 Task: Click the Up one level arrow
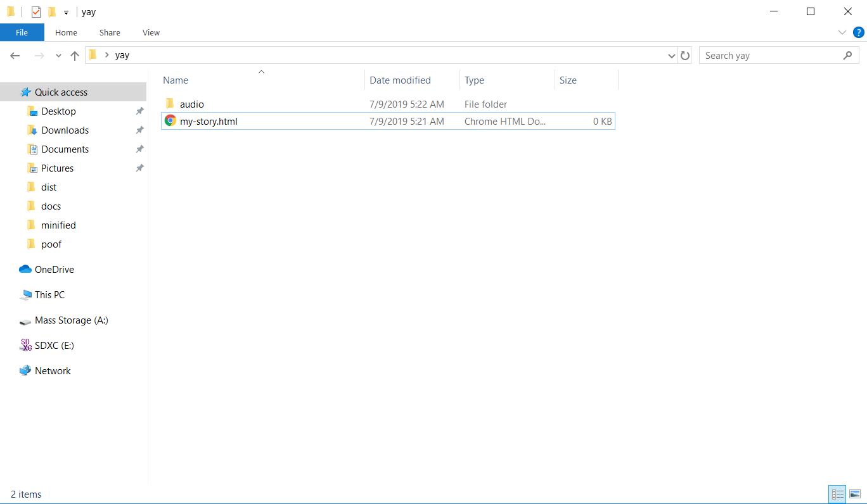pos(75,56)
